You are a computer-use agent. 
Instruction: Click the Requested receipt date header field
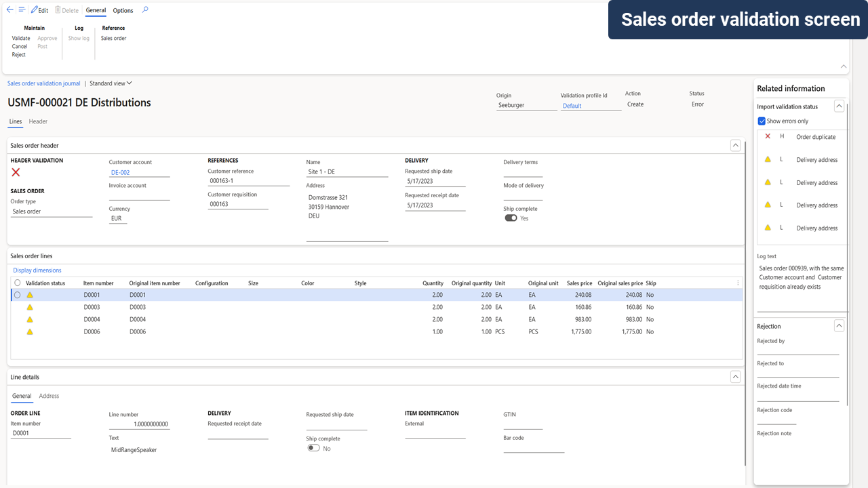point(435,205)
